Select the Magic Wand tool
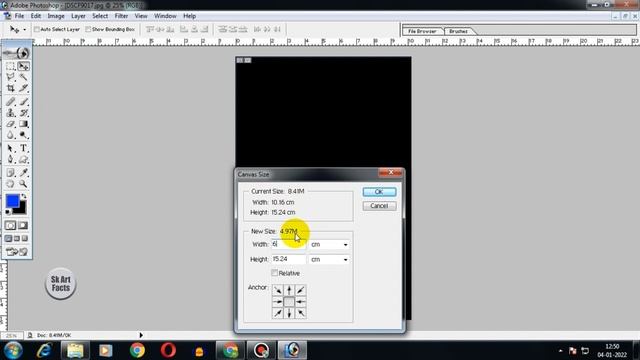 (23, 77)
